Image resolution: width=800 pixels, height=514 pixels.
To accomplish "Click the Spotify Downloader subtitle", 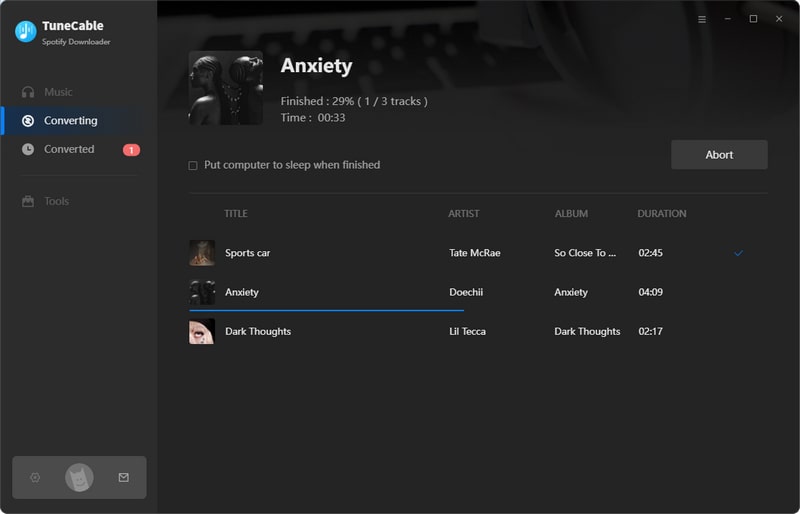I will [x=76, y=42].
